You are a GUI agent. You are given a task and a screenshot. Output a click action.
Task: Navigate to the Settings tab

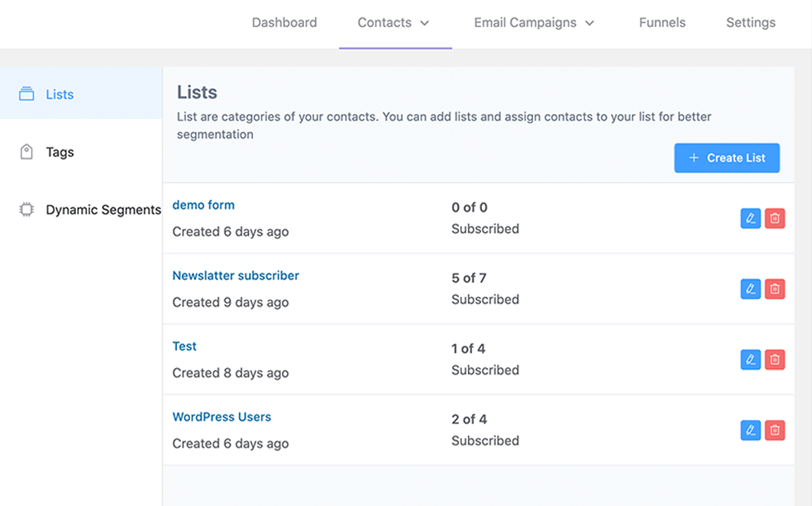click(751, 22)
